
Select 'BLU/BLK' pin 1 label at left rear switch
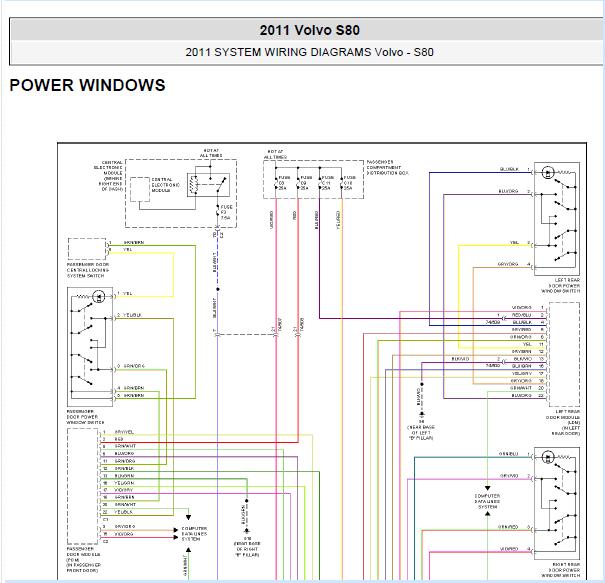coord(509,169)
